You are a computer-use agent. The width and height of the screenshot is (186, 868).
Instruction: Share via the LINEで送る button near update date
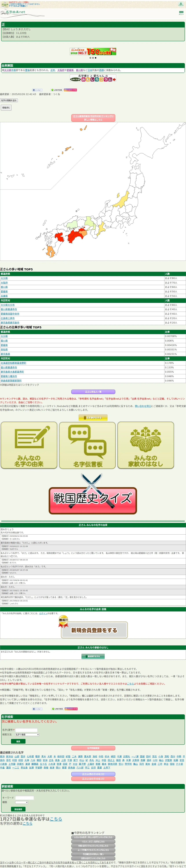click(x=57, y=90)
